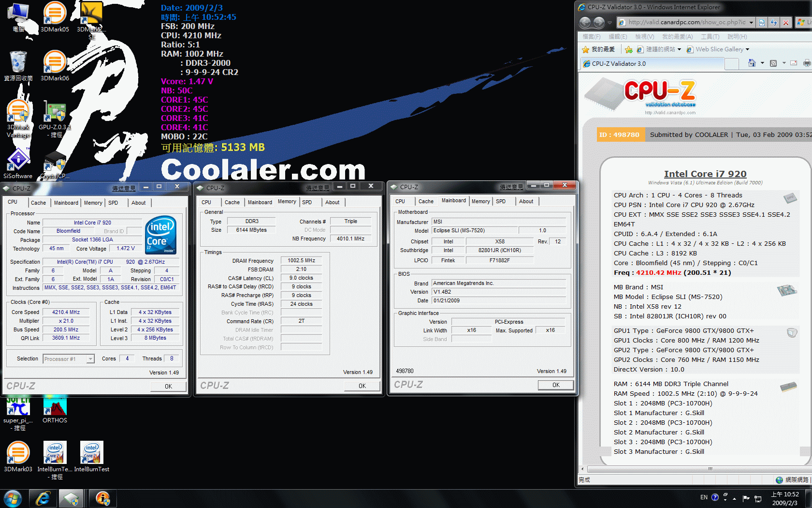Select the 3DMark03 desktop shortcut

18,456
